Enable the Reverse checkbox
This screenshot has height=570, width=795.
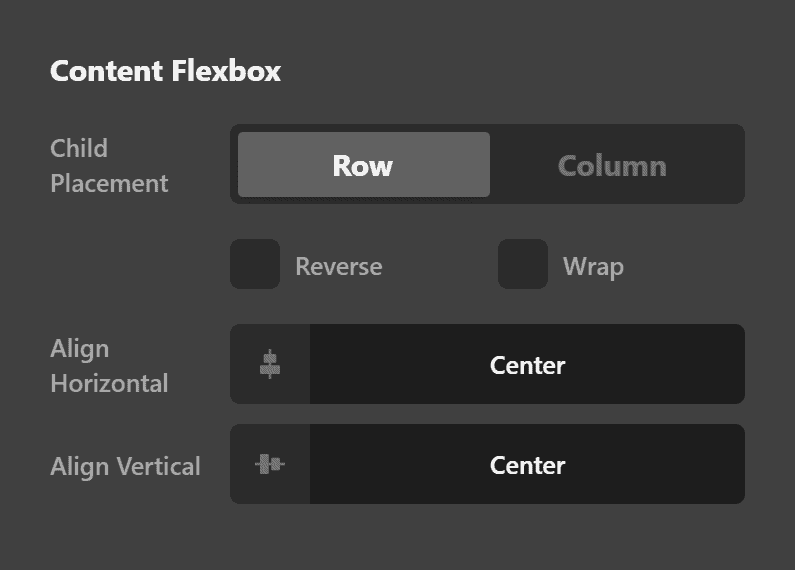pyautogui.click(x=255, y=264)
